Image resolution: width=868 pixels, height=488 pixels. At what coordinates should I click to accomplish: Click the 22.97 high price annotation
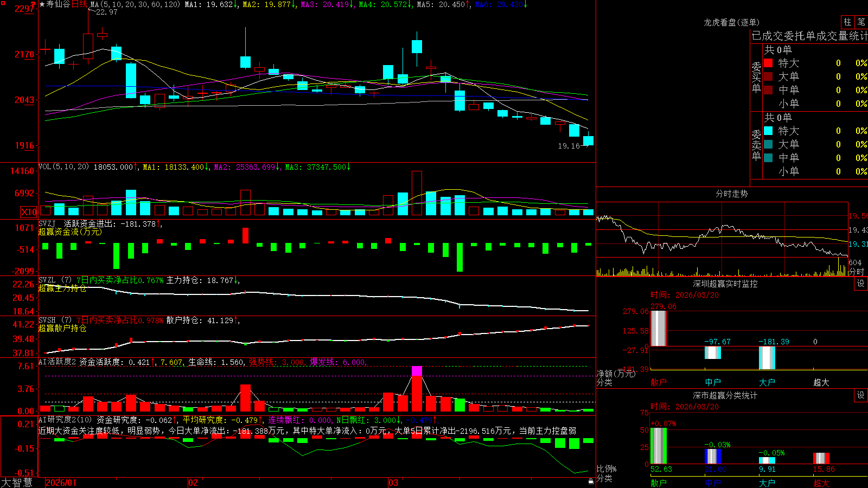pyautogui.click(x=106, y=12)
